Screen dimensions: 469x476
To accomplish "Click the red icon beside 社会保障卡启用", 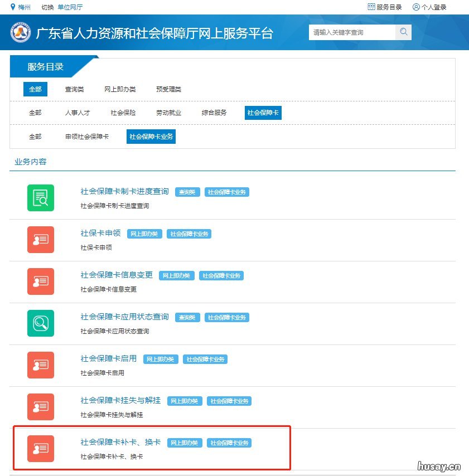I will coord(40,365).
